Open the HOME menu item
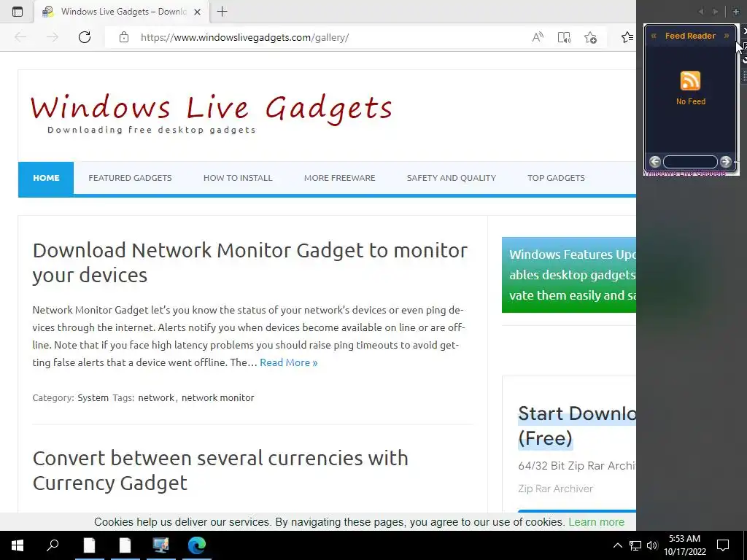The image size is (747, 560). point(46,178)
